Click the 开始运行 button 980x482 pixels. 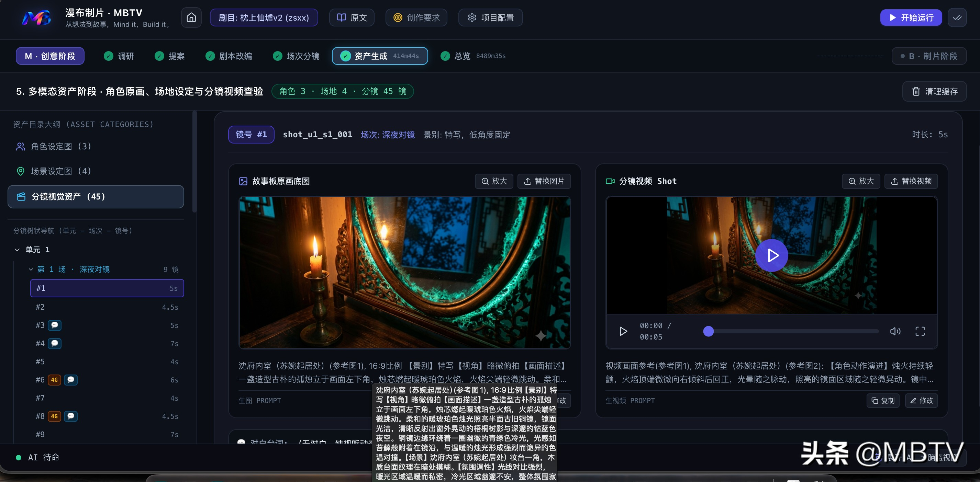pos(911,18)
